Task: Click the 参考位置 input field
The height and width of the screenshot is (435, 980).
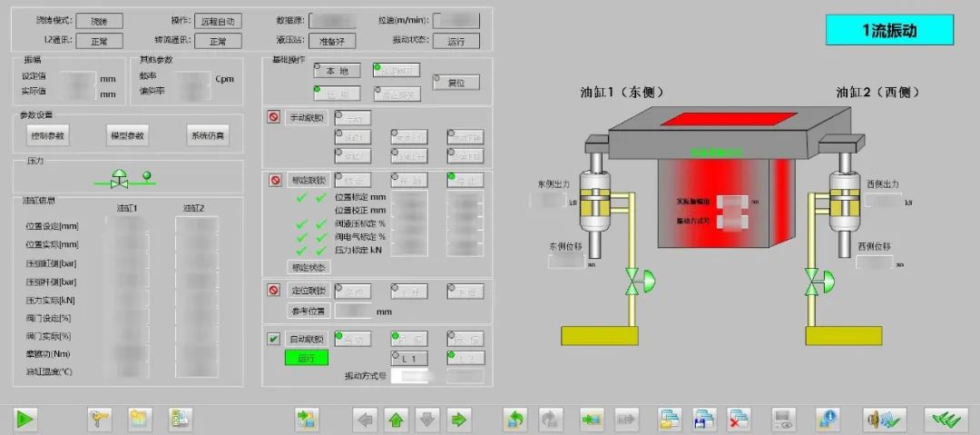Action: (x=354, y=311)
